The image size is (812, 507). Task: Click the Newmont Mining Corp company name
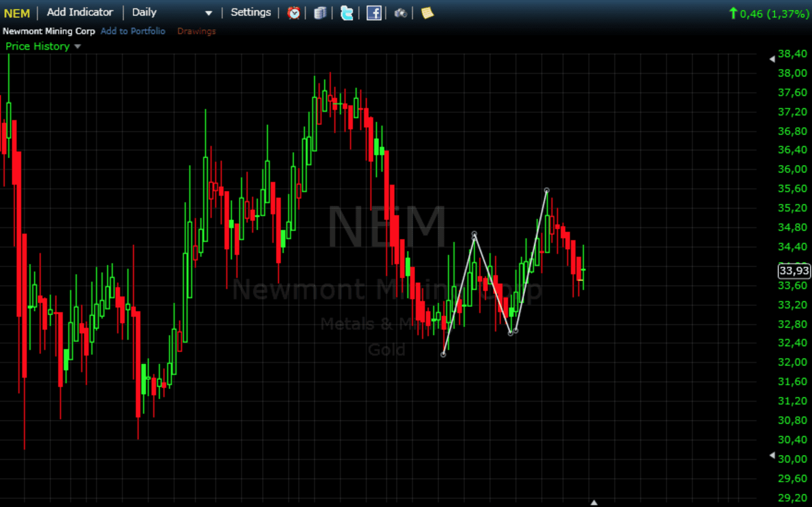pyautogui.click(x=49, y=31)
